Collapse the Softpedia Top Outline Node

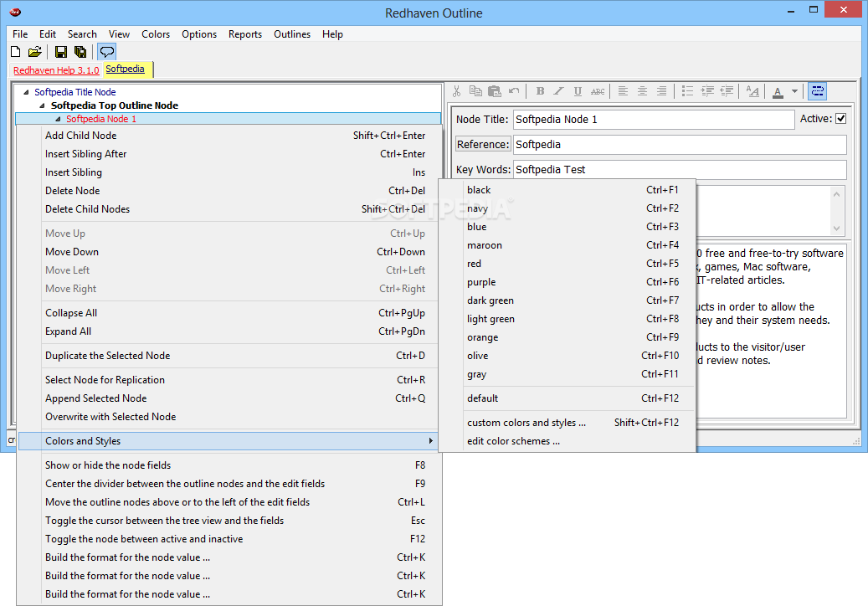click(42, 105)
